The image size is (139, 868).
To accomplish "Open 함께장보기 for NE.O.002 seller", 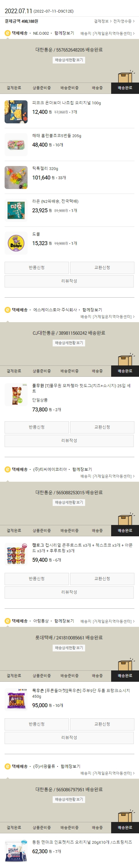I will 64,33.
